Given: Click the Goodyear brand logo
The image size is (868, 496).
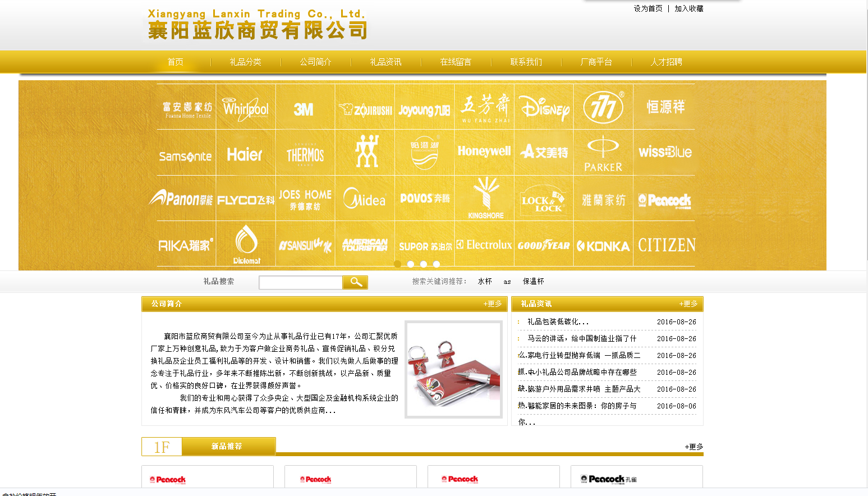Looking at the screenshot, I should click(x=543, y=245).
